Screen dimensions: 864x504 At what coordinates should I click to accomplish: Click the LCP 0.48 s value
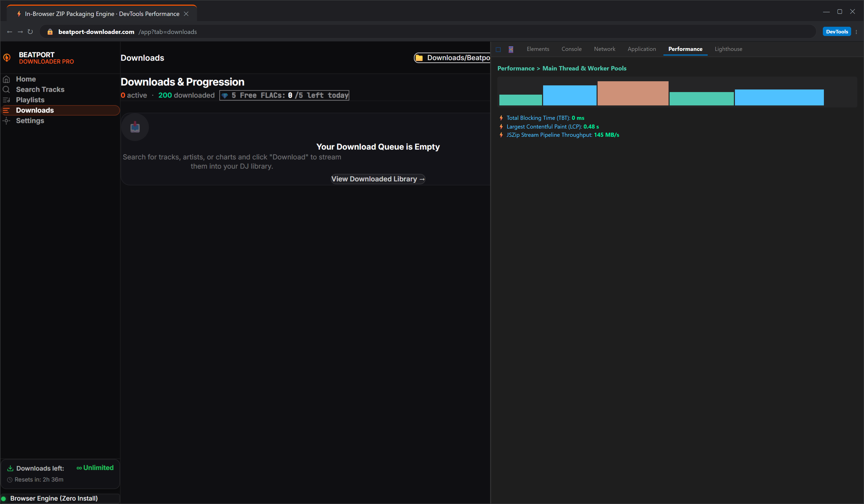tap(591, 127)
